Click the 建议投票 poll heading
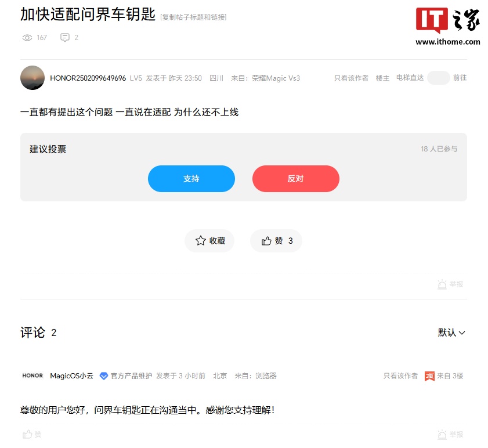Viewport: 488px width, 448px height. click(x=48, y=149)
